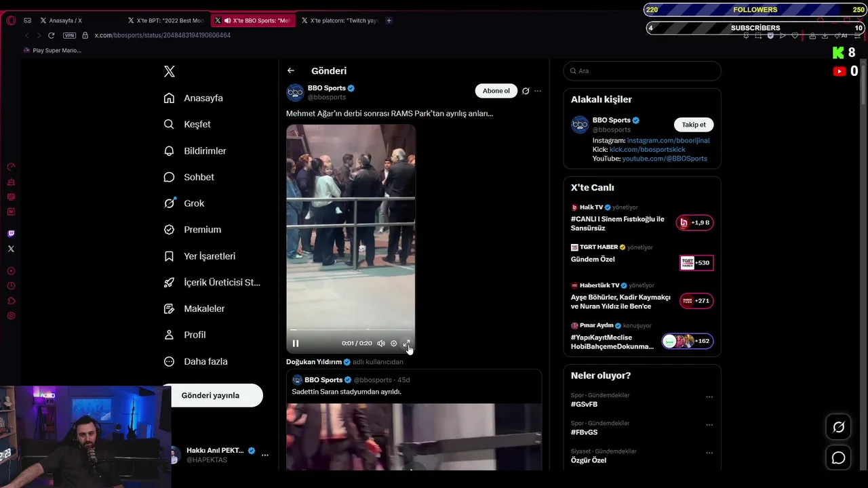Click the Grok icon beside Abone ol
This screenshot has height=488, width=868.
[x=526, y=91]
